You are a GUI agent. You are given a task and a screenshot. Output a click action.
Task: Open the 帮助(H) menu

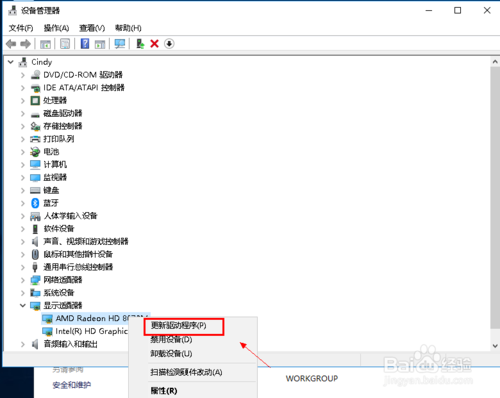(x=128, y=28)
